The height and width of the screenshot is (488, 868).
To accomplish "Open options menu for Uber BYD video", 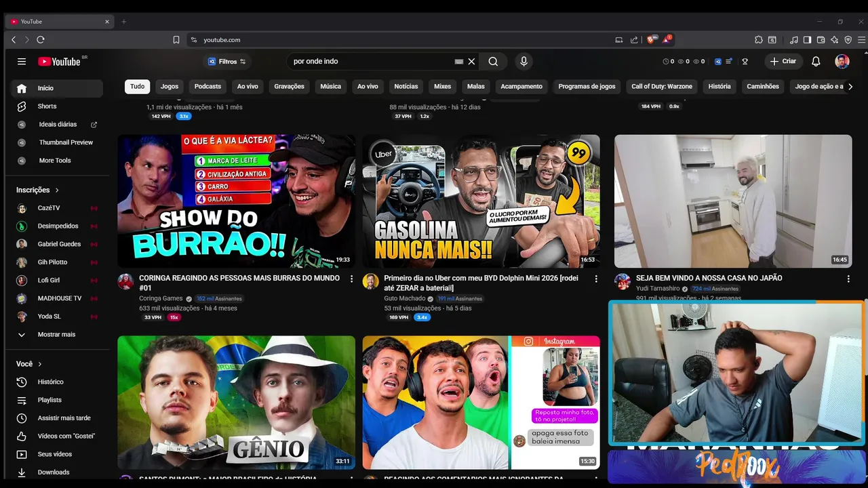I will pyautogui.click(x=596, y=279).
